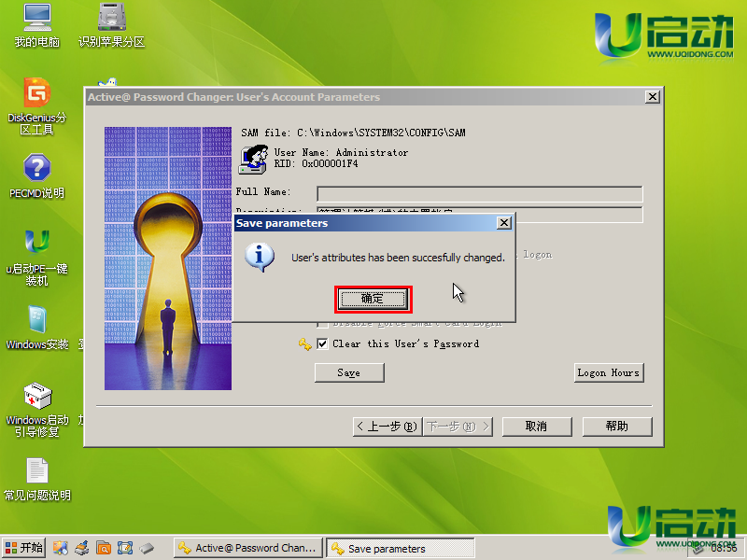Close the Password Changer main window
Screen dimensions: 747x560
[652, 97]
